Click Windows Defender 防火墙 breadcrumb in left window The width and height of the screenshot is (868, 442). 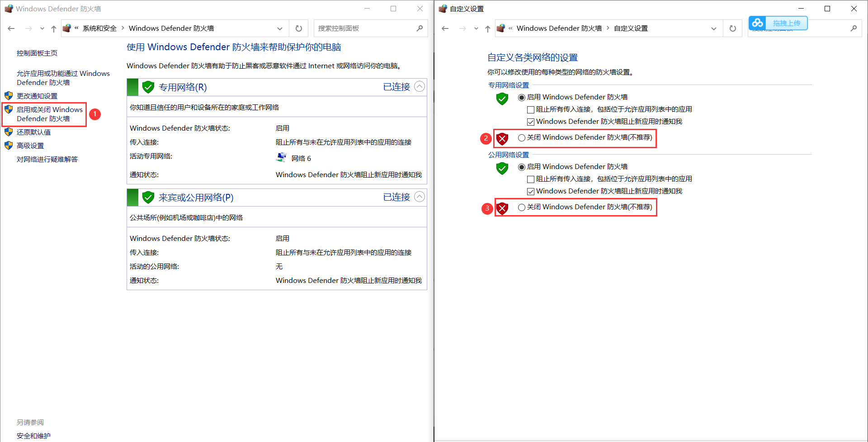(171, 28)
